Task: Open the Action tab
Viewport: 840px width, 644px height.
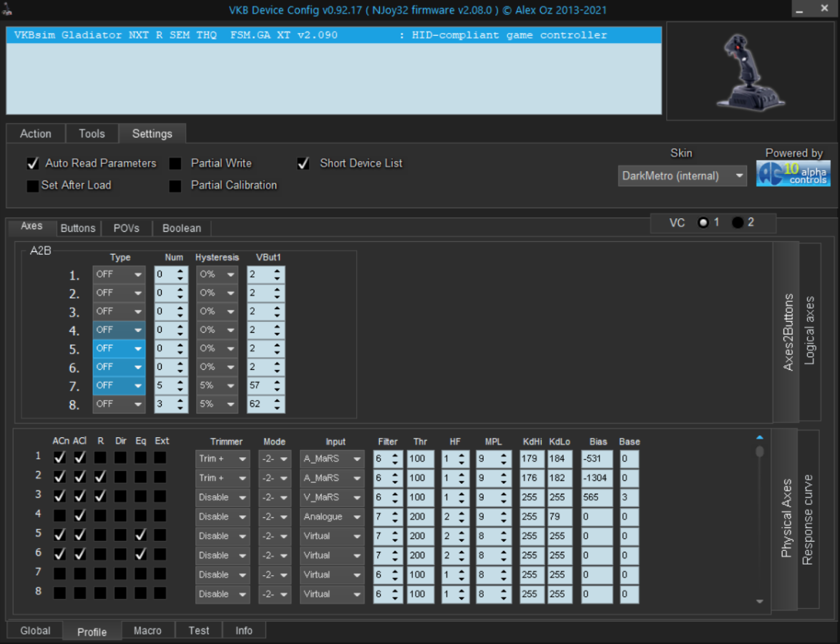Action: [x=35, y=133]
